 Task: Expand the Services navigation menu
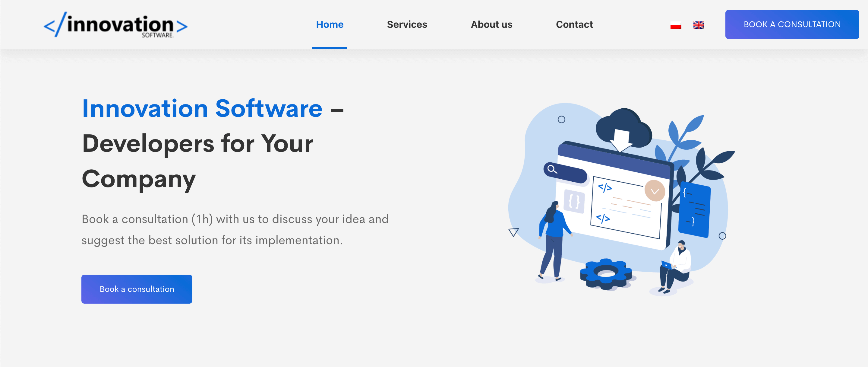click(x=407, y=24)
